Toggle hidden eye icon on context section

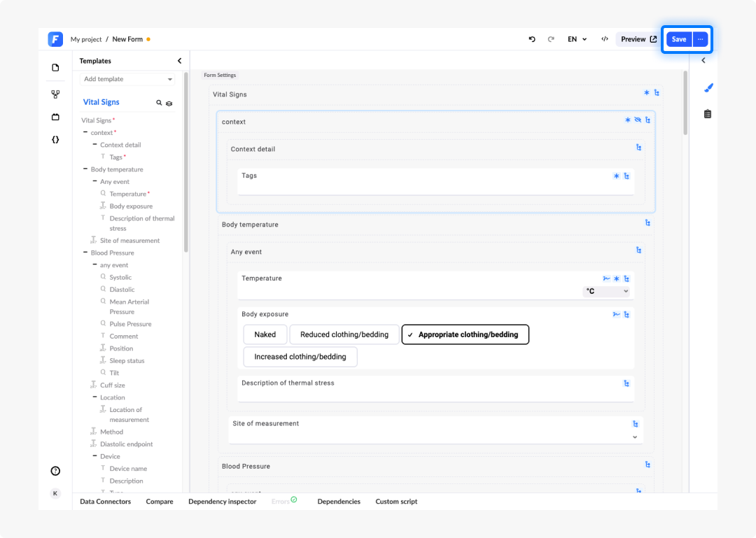[638, 120]
